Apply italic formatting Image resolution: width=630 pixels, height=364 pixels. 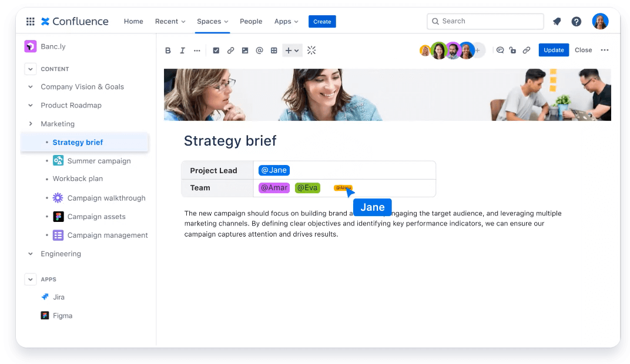182,50
